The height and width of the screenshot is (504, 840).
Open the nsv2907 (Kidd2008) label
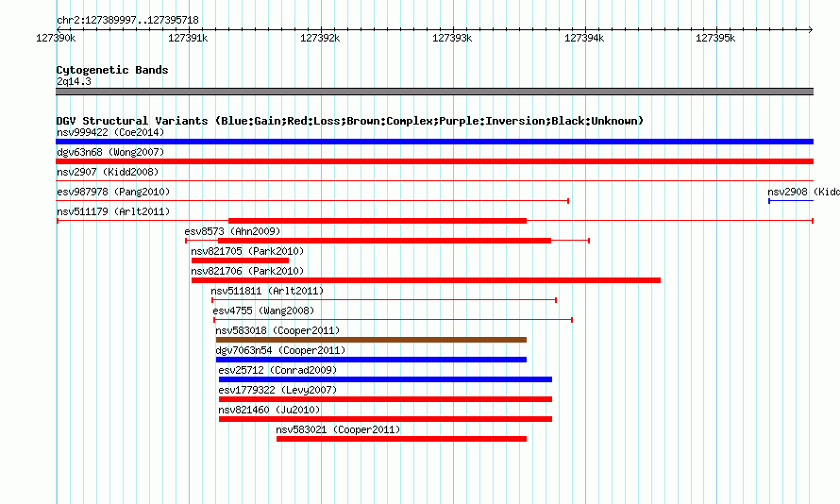108,172
